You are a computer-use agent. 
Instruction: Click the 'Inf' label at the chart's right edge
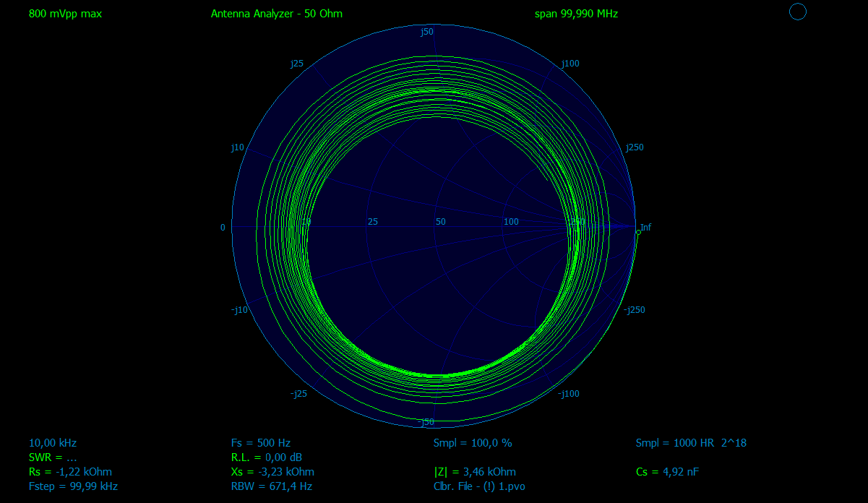tap(645, 228)
